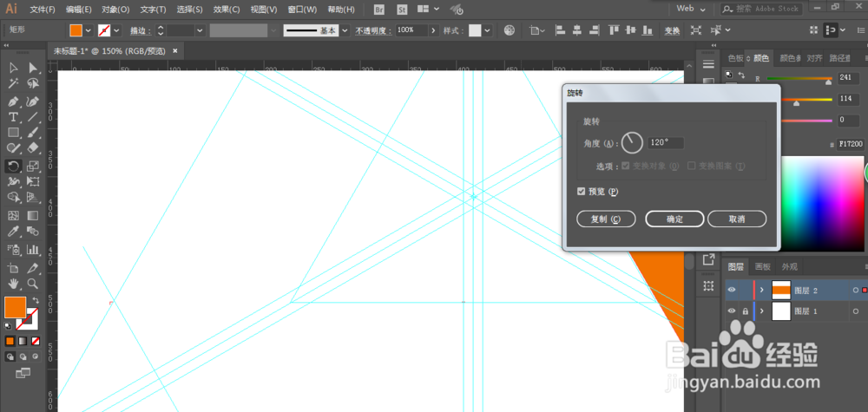Select the Direct Selection tool

[x=33, y=68]
